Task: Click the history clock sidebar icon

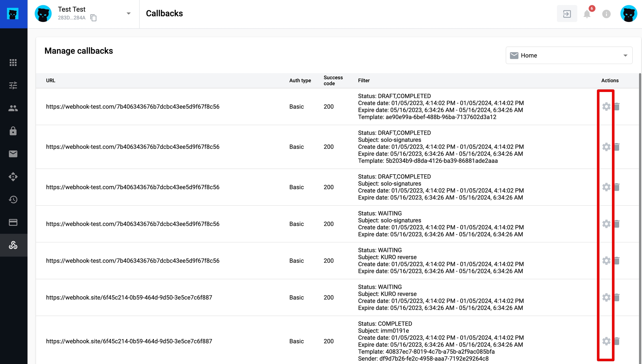Action: point(13,199)
